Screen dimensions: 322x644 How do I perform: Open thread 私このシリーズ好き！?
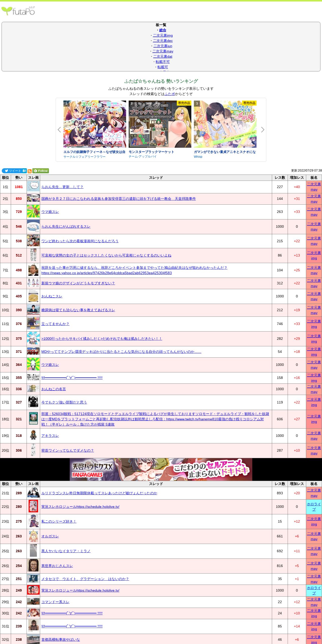click(59, 521)
